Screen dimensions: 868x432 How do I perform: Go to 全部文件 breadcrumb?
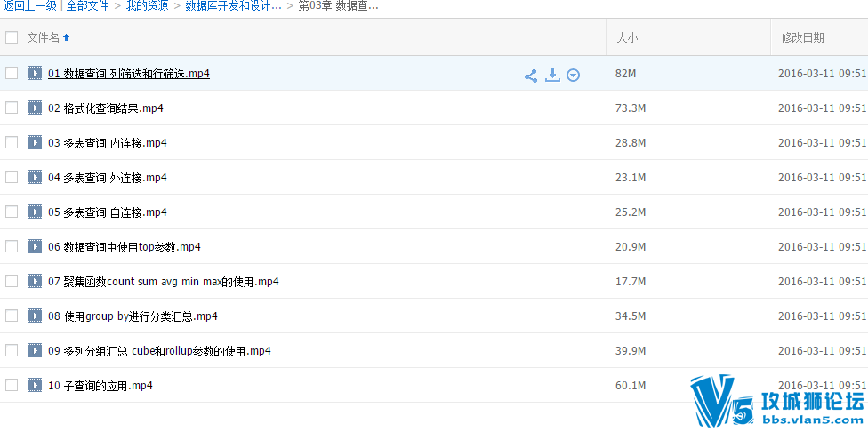[87, 6]
